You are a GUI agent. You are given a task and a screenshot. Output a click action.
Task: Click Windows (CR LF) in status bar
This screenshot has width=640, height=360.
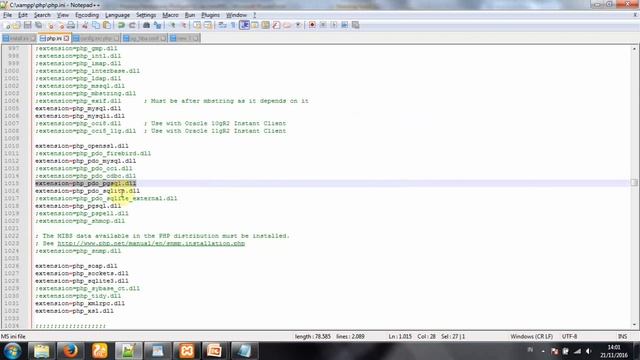531,336
